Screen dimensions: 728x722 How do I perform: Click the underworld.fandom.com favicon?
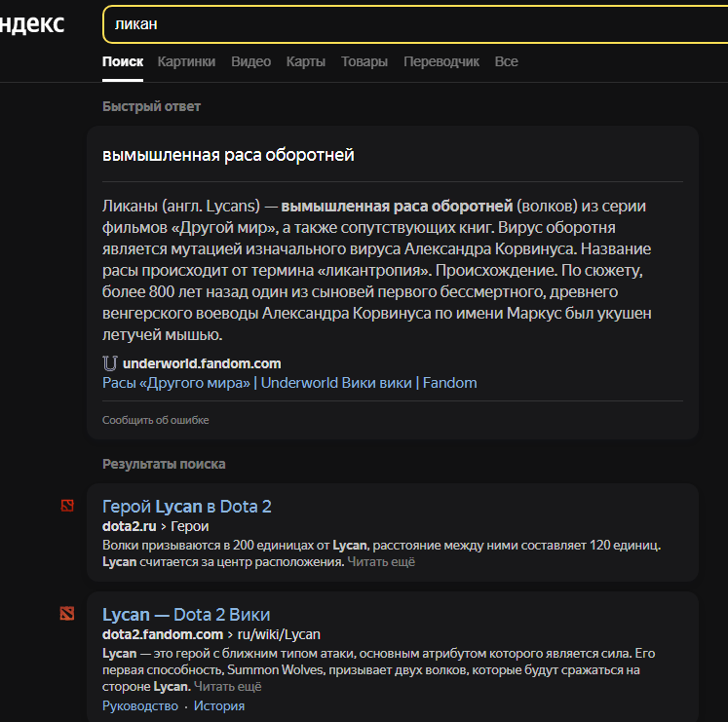click(x=109, y=363)
